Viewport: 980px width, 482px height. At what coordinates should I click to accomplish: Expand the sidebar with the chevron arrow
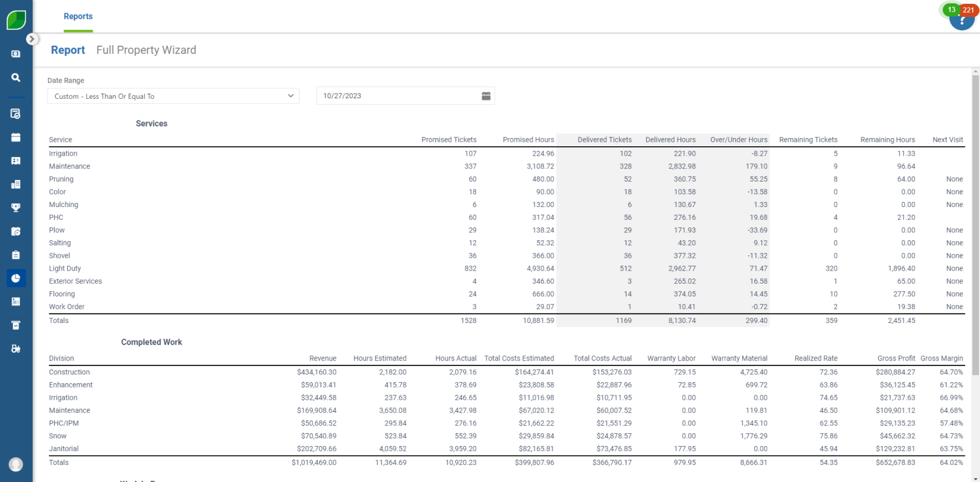coord(32,39)
